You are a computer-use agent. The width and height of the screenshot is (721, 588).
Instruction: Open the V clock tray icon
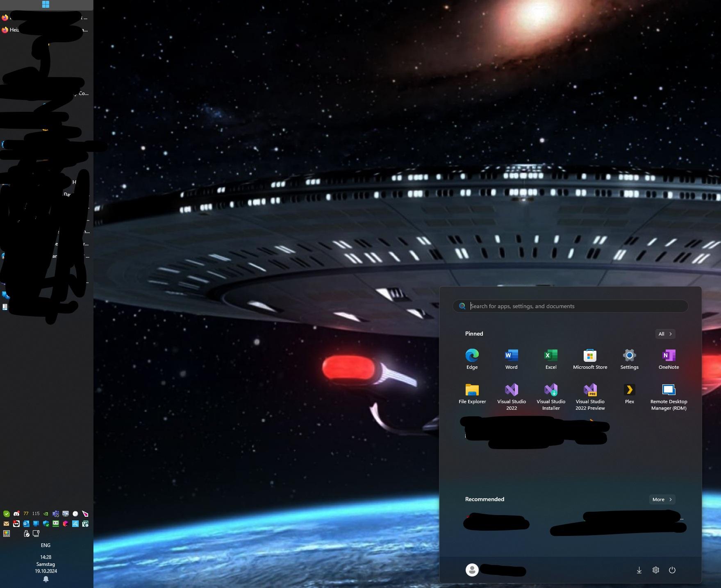pos(85,524)
